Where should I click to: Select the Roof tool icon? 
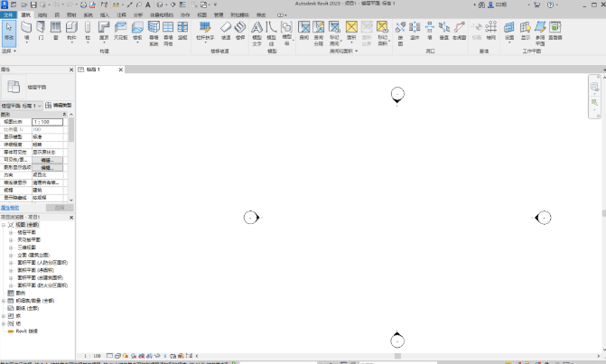(x=105, y=31)
